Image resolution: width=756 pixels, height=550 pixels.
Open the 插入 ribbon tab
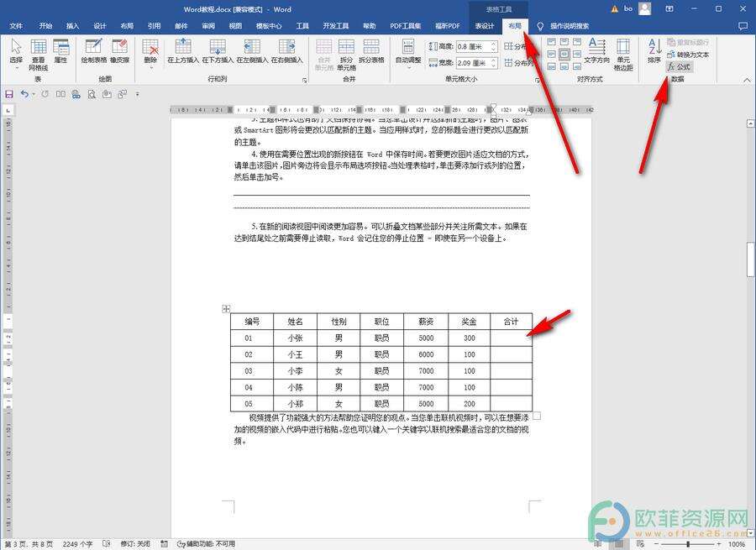[x=71, y=26]
